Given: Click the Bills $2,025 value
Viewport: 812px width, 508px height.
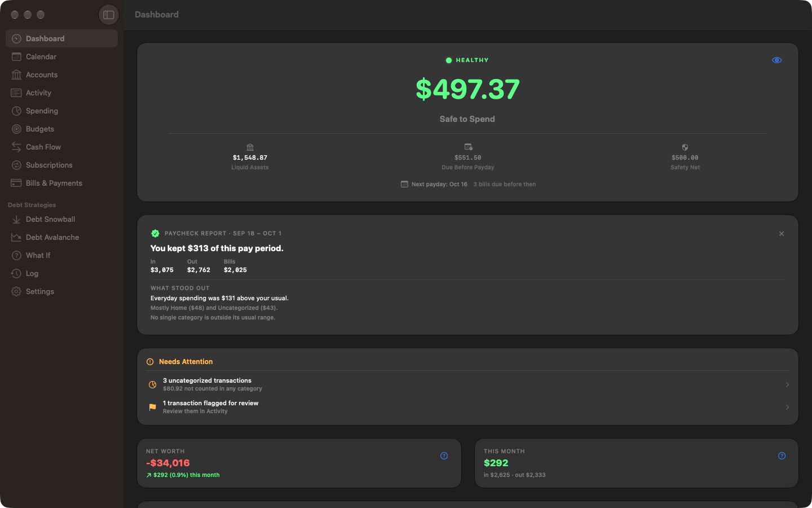Looking at the screenshot, I should pos(235,270).
